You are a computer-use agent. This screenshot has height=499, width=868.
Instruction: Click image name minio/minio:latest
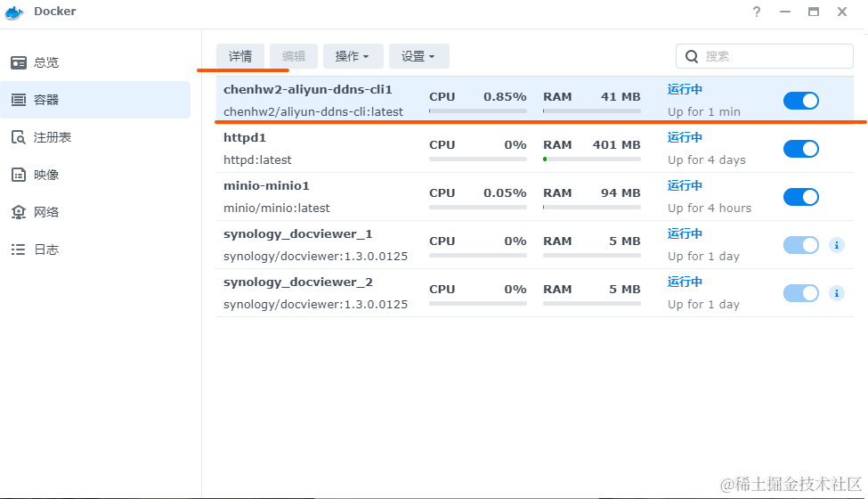pyautogui.click(x=276, y=209)
